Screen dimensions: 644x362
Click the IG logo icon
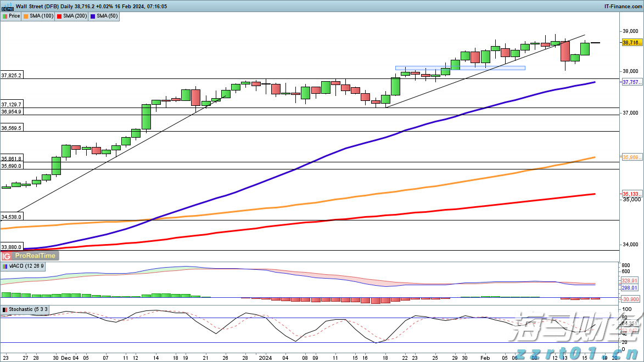click(x=7, y=256)
